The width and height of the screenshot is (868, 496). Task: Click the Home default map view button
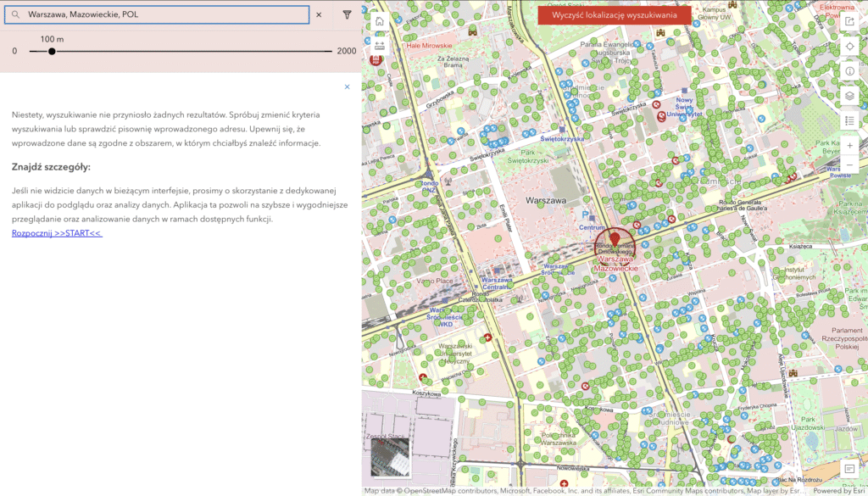pos(379,21)
